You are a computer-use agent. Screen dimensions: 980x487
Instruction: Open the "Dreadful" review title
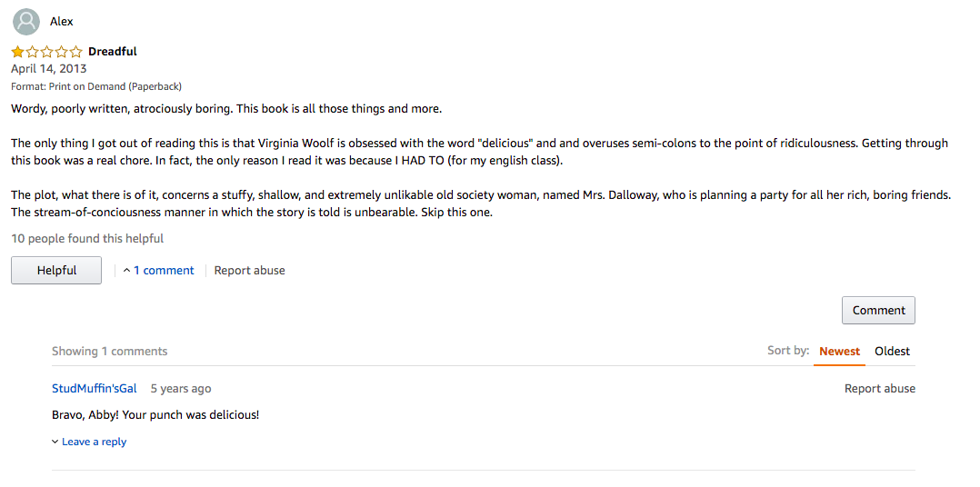113,52
